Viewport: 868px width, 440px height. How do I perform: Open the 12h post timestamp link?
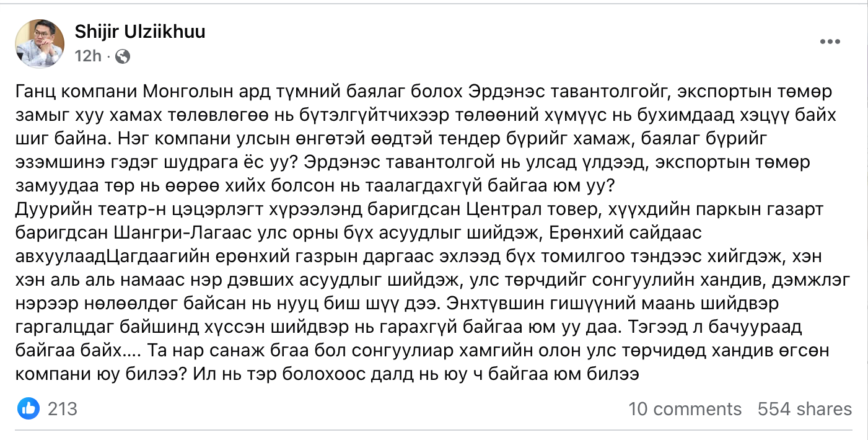click(87, 57)
